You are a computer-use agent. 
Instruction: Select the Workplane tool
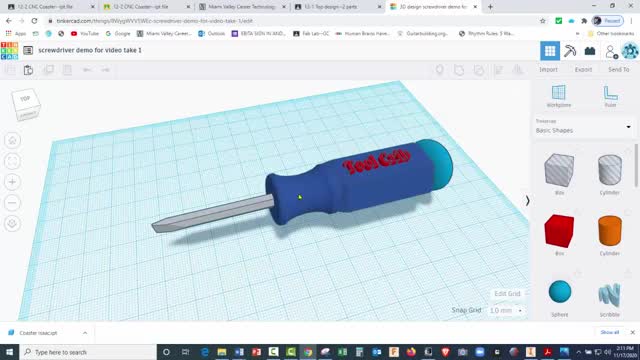click(559, 96)
